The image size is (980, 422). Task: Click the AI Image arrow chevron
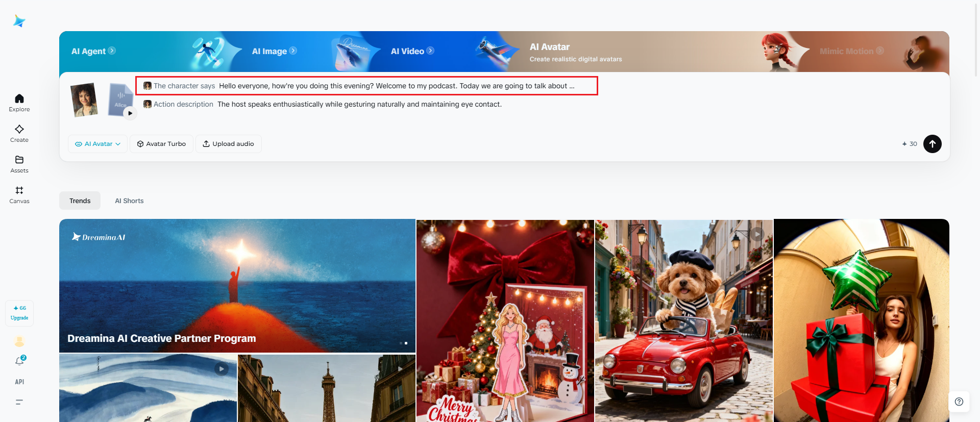click(x=293, y=51)
